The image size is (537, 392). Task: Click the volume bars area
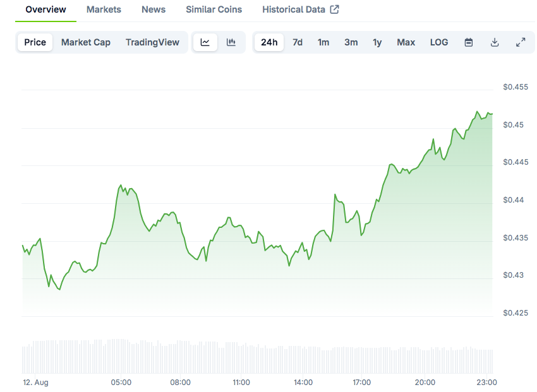click(257, 356)
